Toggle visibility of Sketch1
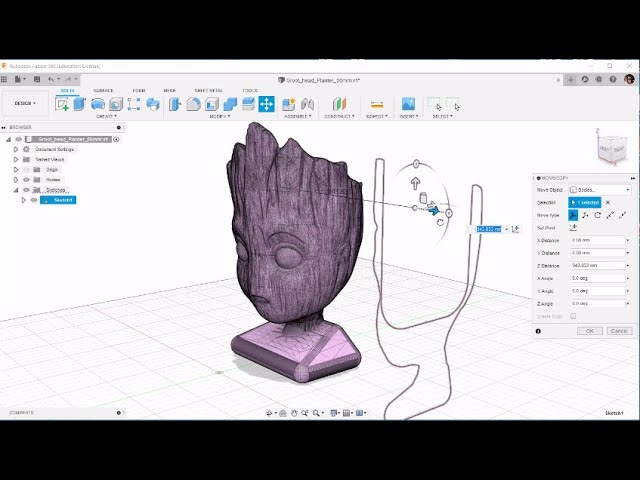 point(34,200)
